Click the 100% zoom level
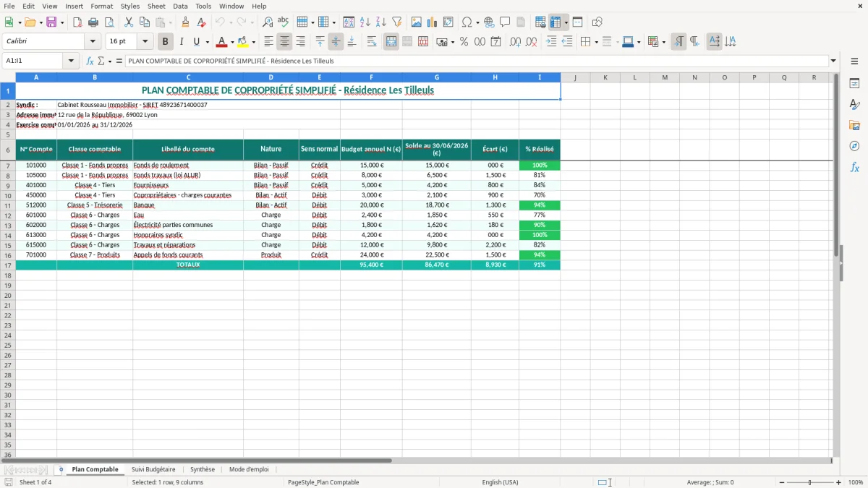The height and width of the screenshot is (488, 868). (x=856, y=482)
